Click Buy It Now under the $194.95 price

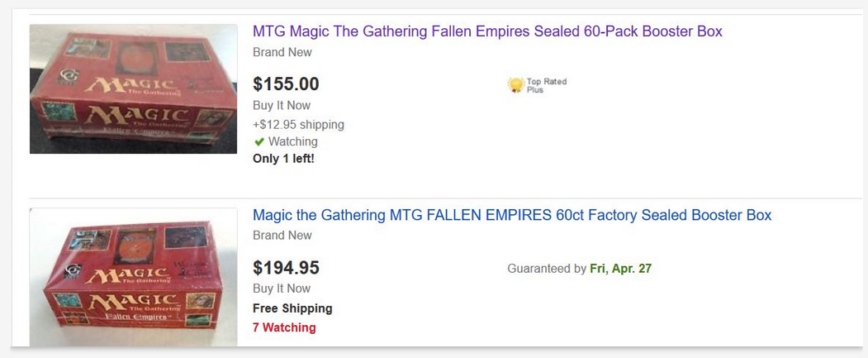click(x=282, y=289)
